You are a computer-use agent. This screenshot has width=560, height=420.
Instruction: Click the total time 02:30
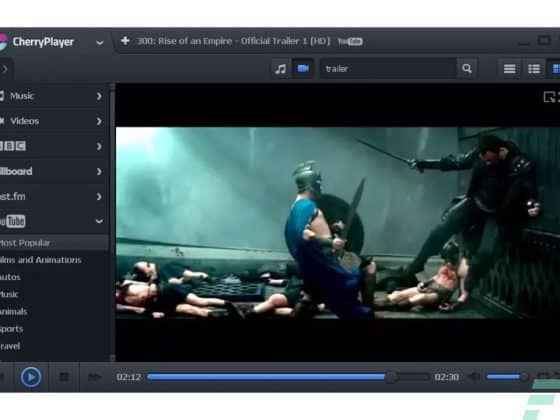pyautogui.click(x=446, y=377)
